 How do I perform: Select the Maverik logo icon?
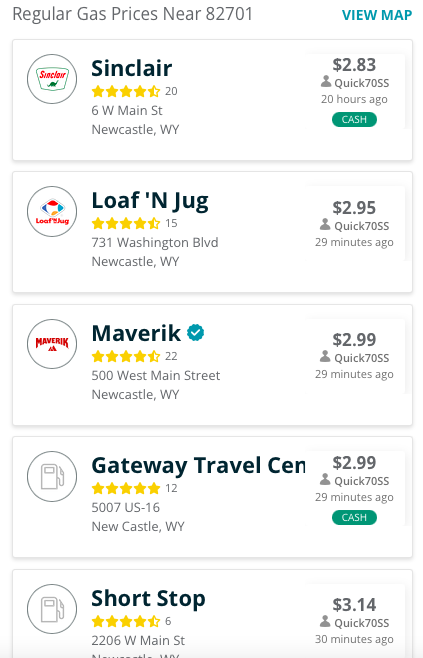coord(52,344)
